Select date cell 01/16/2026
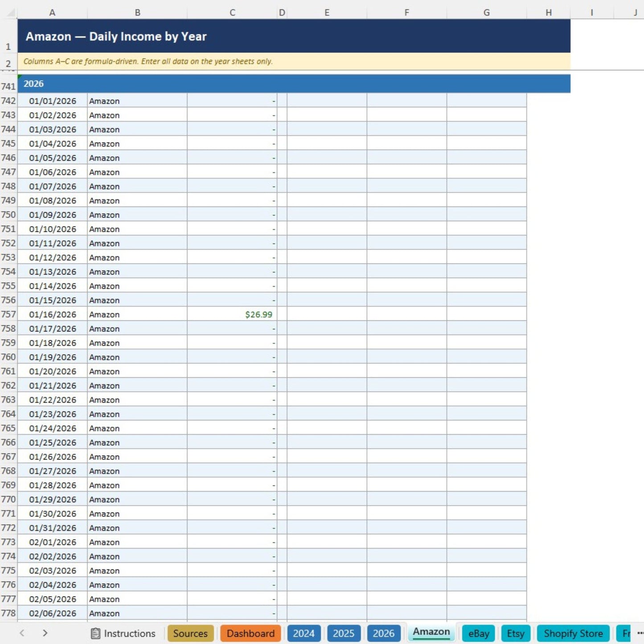 click(53, 314)
